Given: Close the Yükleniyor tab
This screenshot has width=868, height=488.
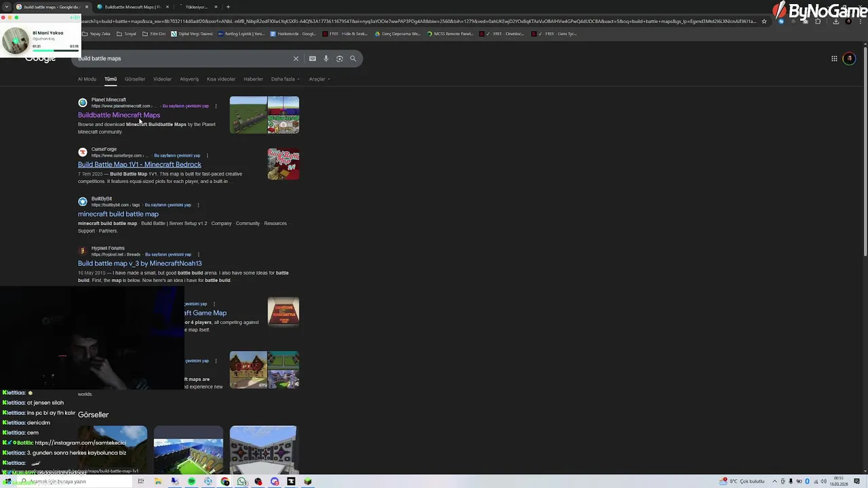Looking at the screenshot, I should (216, 7).
